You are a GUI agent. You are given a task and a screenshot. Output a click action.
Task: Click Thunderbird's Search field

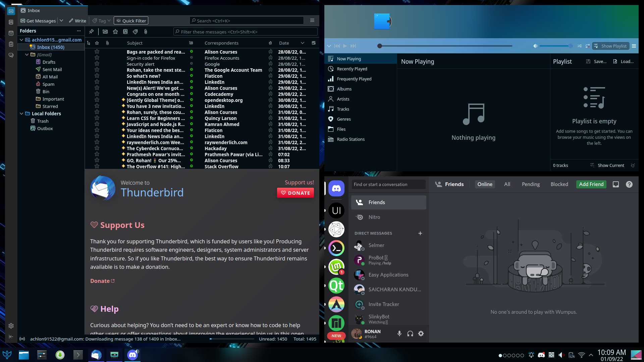(x=247, y=21)
